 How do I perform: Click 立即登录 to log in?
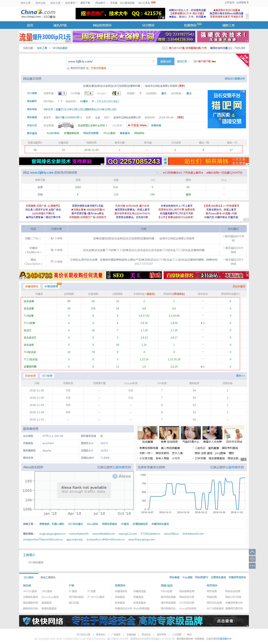click(x=230, y=2)
